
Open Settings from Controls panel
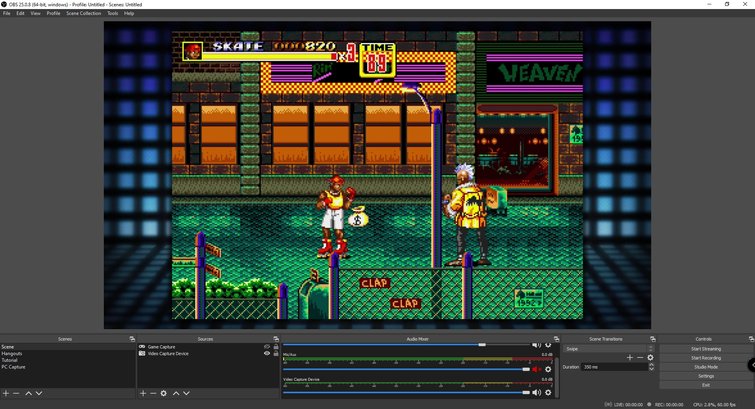click(706, 376)
